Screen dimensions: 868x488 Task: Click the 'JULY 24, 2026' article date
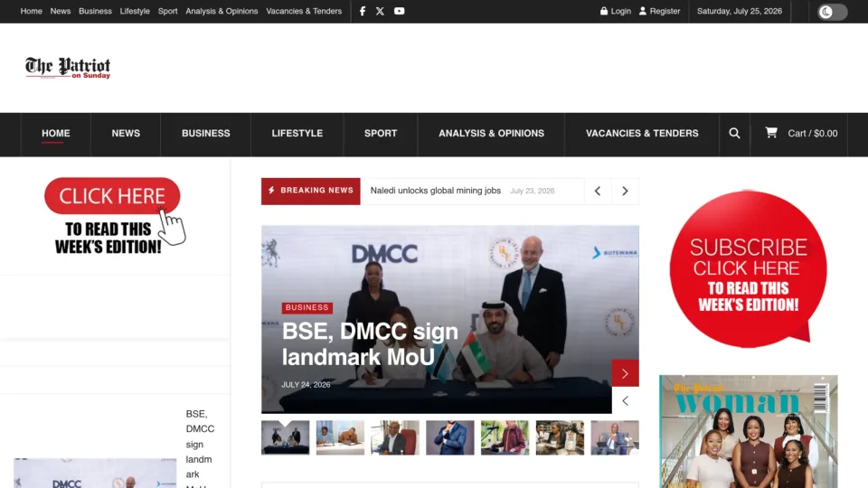pyautogui.click(x=306, y=385)
